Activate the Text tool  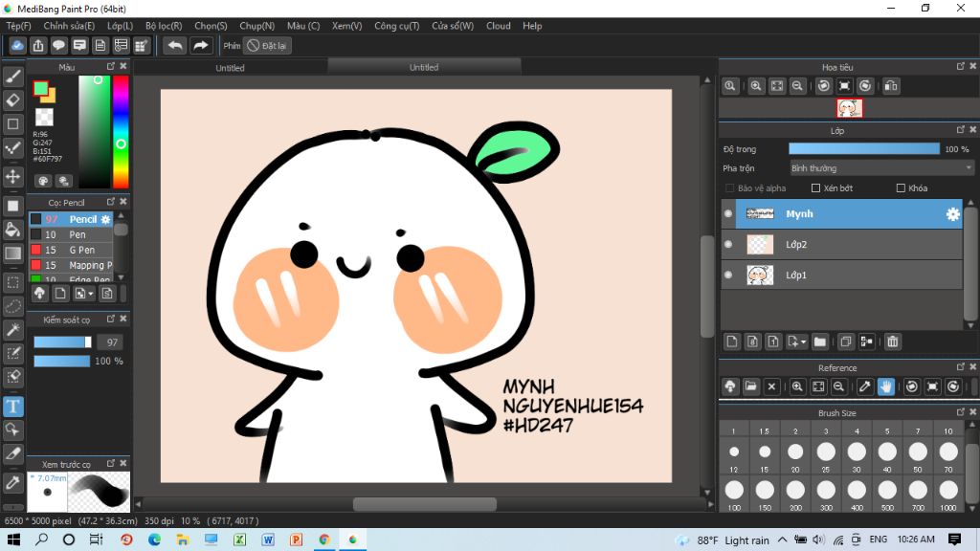point(13,406)
